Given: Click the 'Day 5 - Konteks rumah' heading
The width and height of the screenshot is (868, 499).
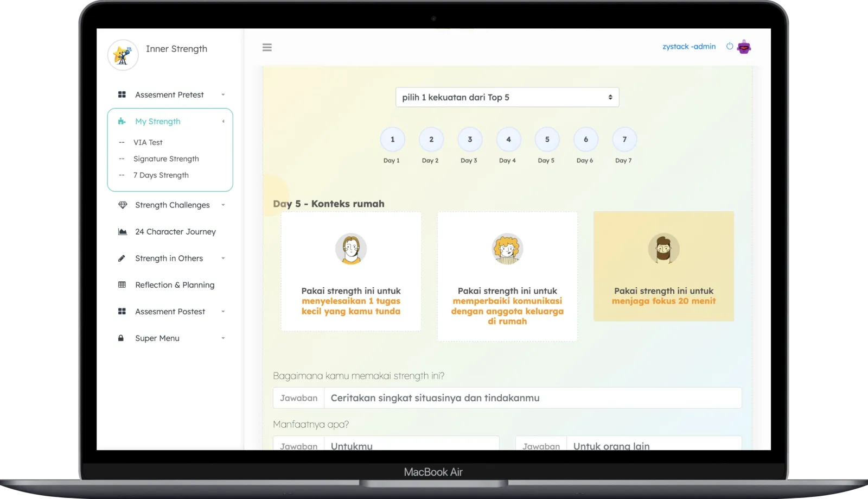Looking at the screenshot, I should (329, 204).
